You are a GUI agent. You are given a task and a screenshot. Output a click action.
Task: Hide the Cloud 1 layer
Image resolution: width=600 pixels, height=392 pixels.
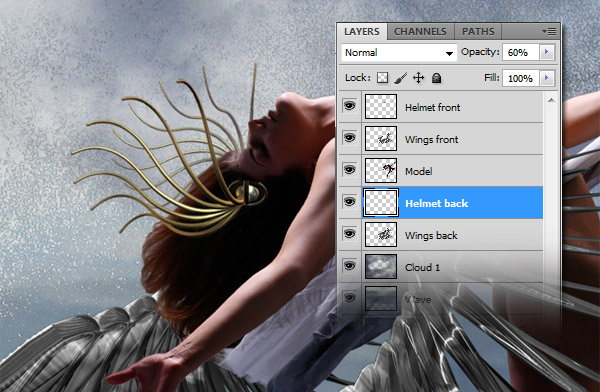point(349,266)
